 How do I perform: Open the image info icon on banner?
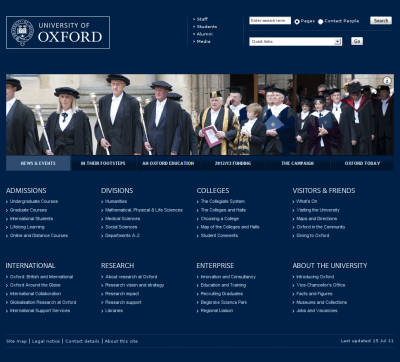tap(387, 81)
